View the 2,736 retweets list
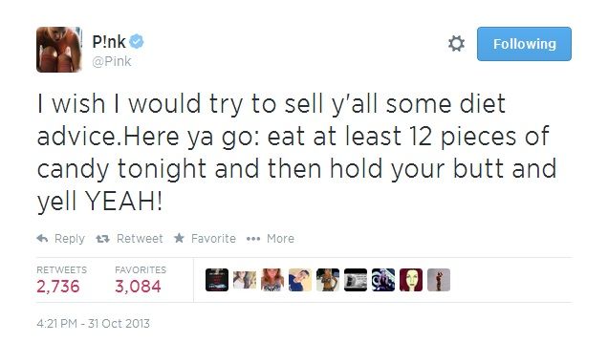 (58, 287)
